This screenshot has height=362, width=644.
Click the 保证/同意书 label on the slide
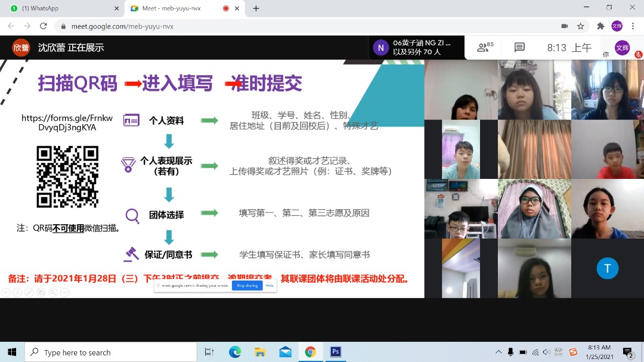pos(168,255)
